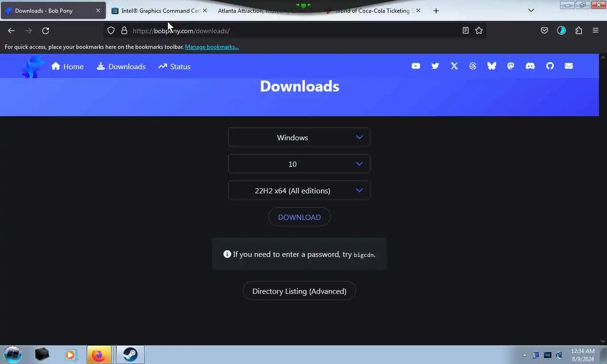This screenshot has height=364, width=607.
Task: Expand the version 10 dropdown
Action: tap(299, 164)
